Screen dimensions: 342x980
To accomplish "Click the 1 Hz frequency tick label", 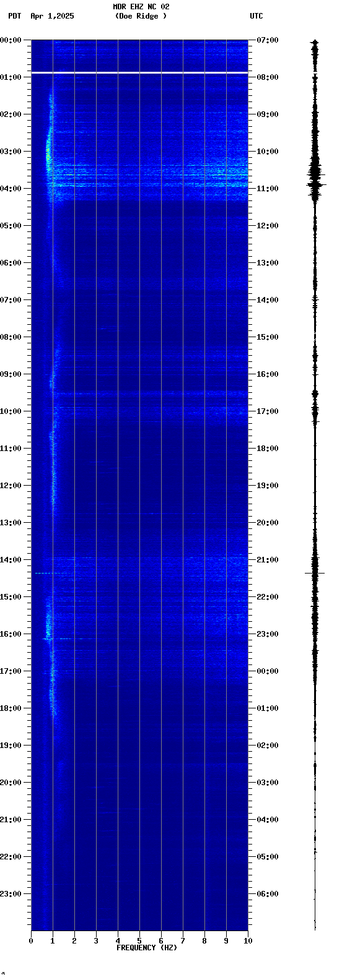I will coord(53,941).
